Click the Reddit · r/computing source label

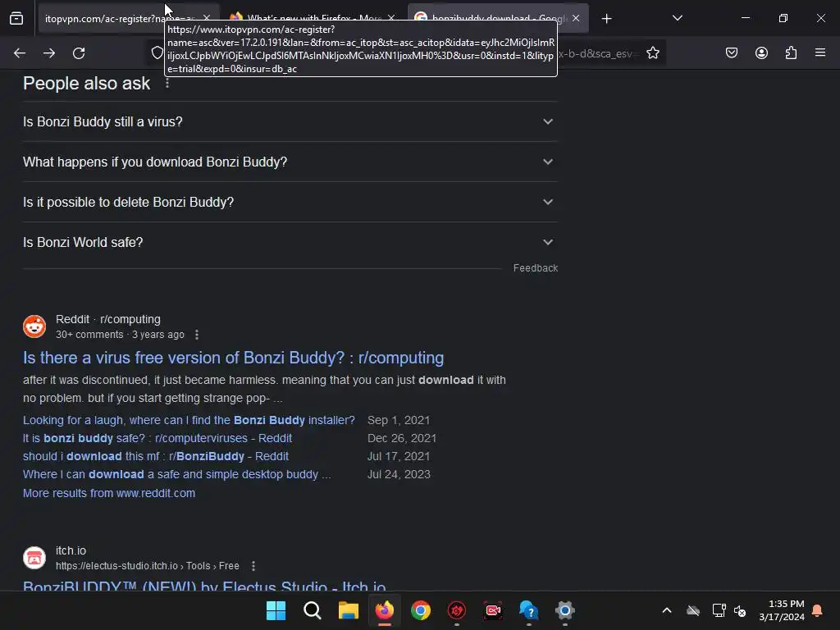[x=108, y=319]
